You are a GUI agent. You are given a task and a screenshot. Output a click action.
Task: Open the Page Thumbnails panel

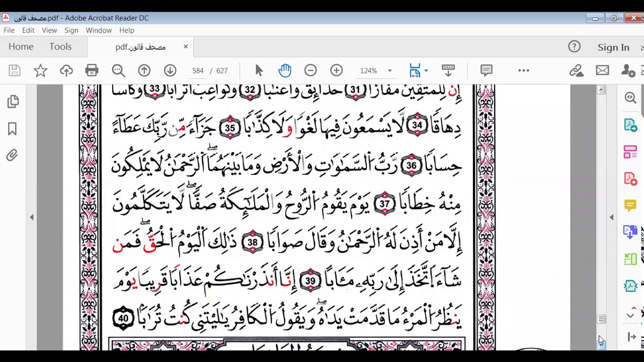tap(13, 102)
